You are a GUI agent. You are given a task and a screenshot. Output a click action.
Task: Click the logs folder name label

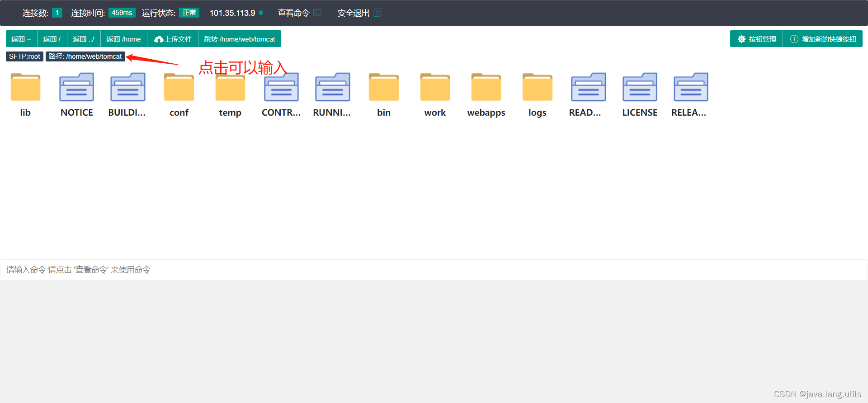[538, 112]
